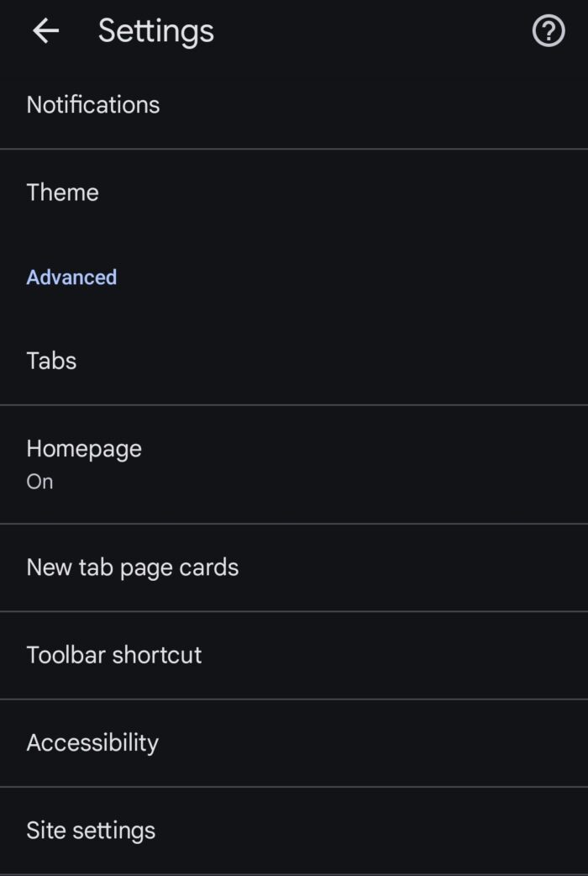Tap the Settings title text
The width and height of the screenshot is (588, 876).
click(x=155, y=30)
